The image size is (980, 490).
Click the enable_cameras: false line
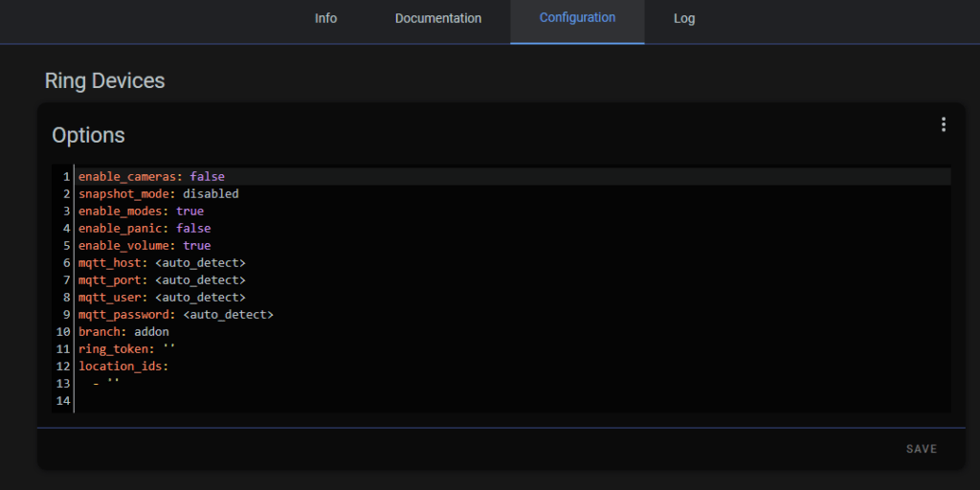click(151, 177)
